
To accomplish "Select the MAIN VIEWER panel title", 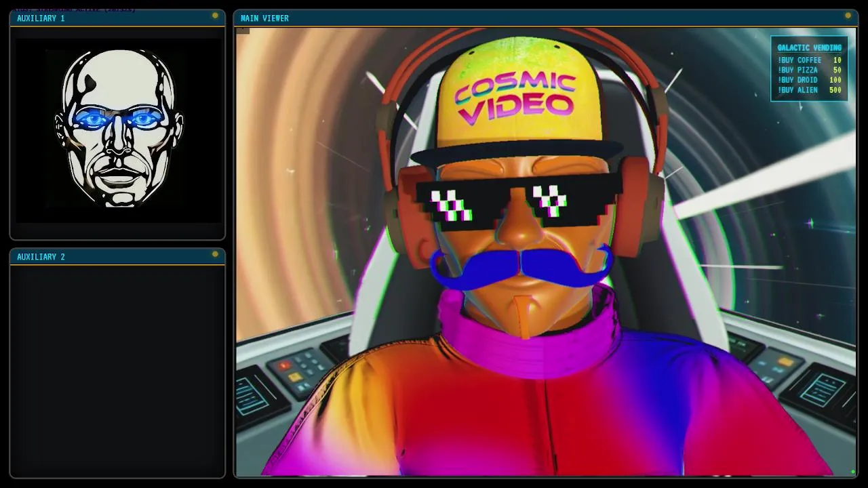I will tap(264, 18).
